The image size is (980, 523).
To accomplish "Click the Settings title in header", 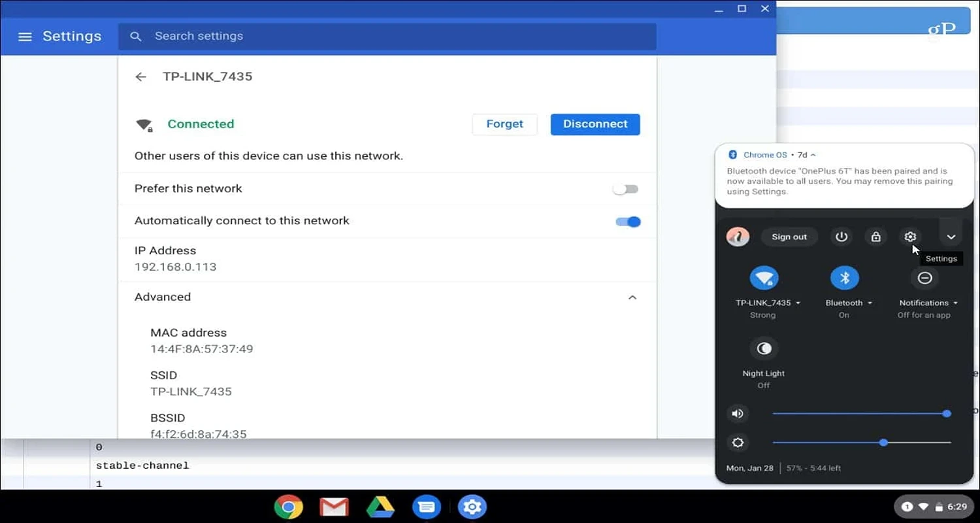I will 72,37.
